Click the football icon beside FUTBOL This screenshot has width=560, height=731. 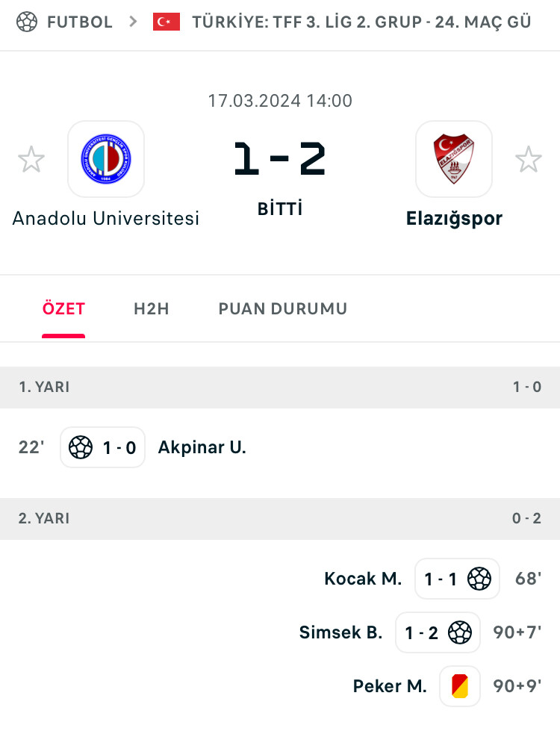pos(27,22)
